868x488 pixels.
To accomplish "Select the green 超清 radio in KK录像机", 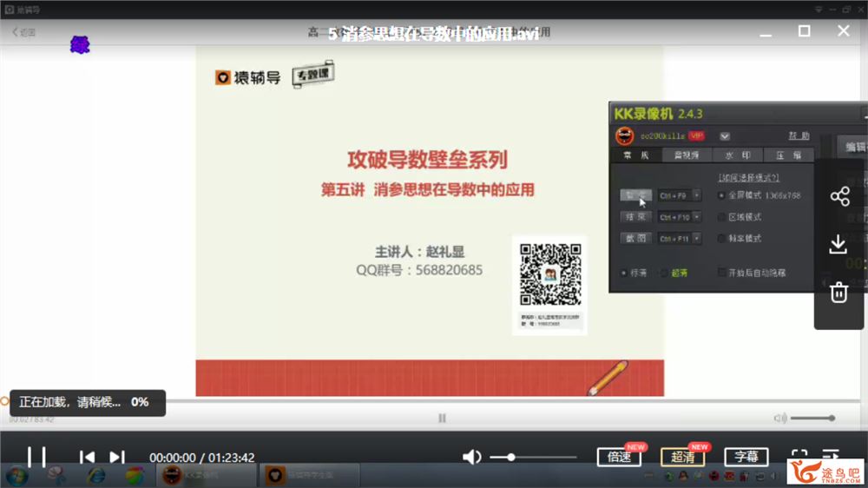I will pos(664,273).
